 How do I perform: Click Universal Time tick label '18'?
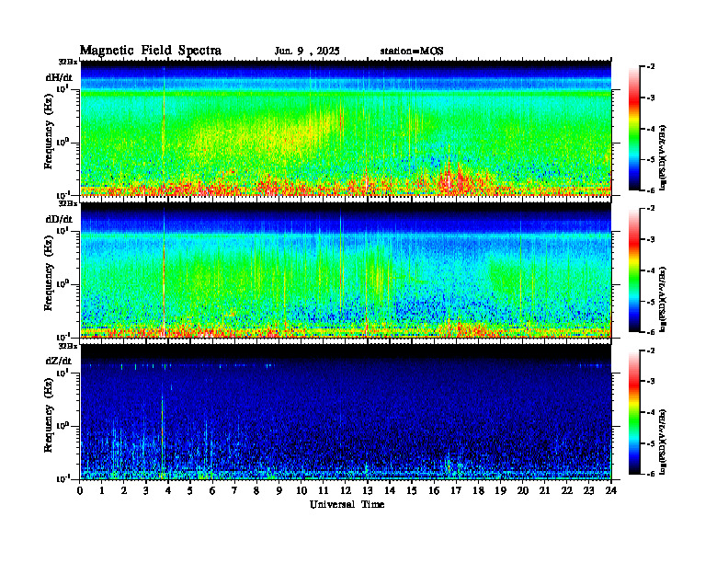point(478,490)
